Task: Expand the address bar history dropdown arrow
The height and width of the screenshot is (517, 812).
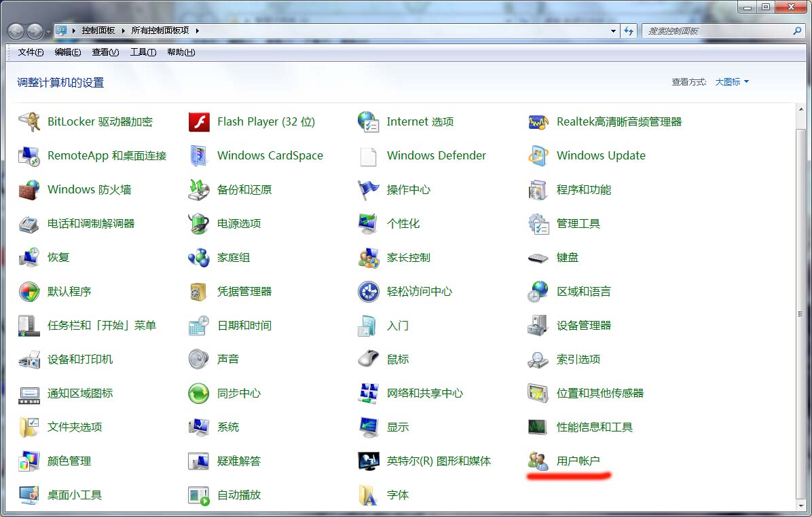Action: pos(613,31)
